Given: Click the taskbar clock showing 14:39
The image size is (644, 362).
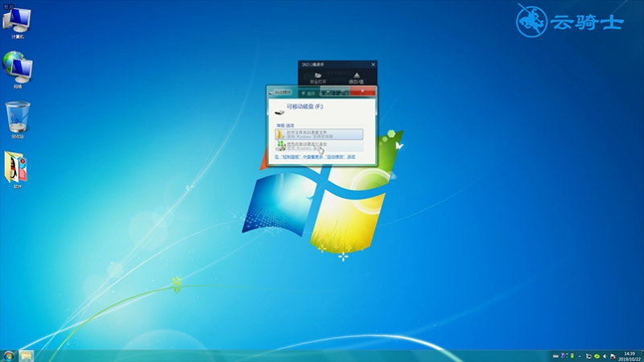Looking at the screenshot, I should coord(630,356).
